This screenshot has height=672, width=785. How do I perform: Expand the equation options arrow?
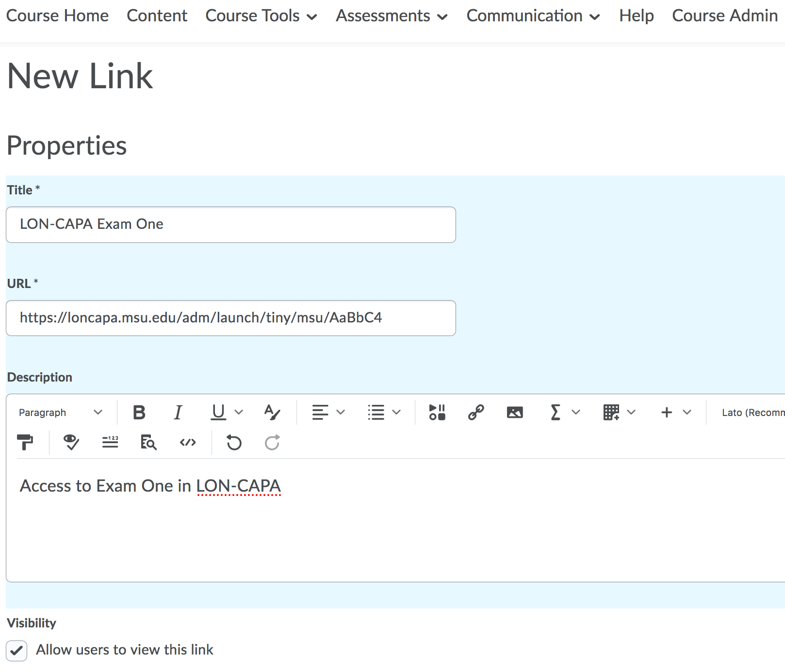(x=576, y=413)
